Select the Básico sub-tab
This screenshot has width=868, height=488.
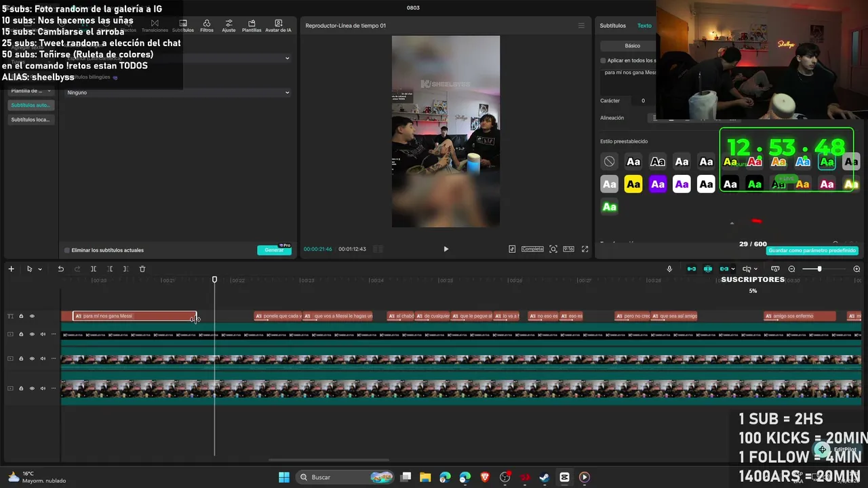(x=633, y=45)
